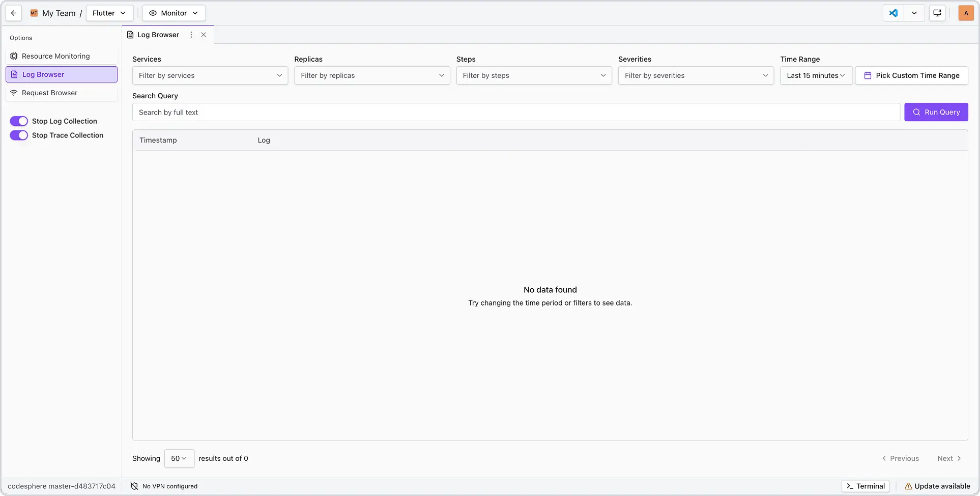Viewport: 980px width, 496px height.
Task: Change the Showing 50 results dropdown
Action: click(x=179, y=458)
